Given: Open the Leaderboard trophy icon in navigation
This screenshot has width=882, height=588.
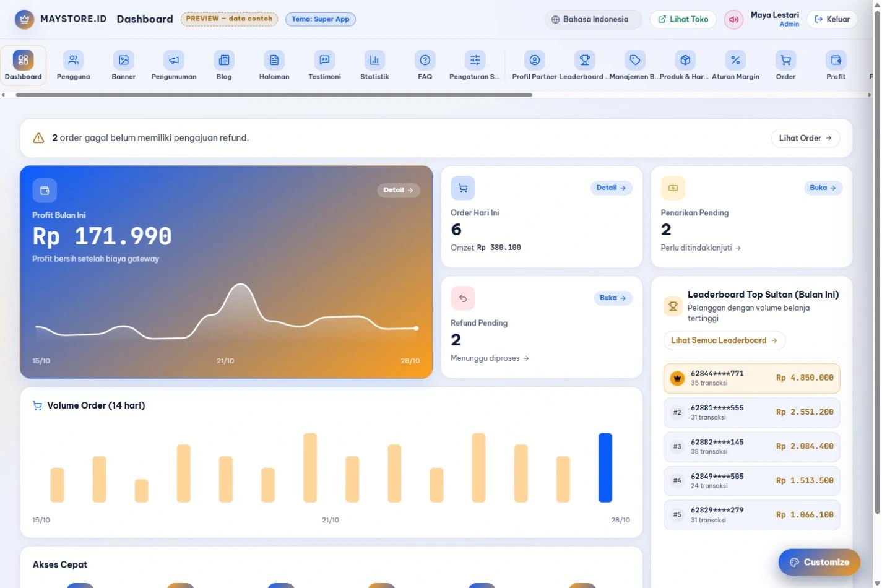Looking at the screenshot, I should [x=585, y=60].
